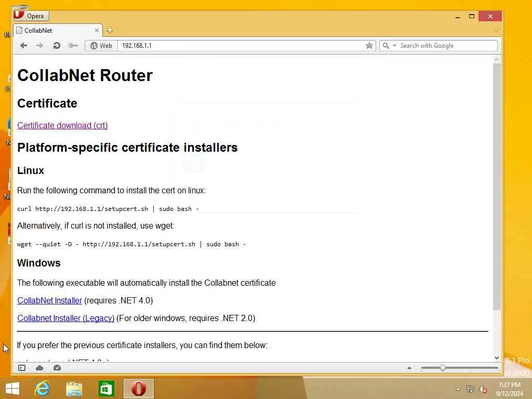Launch Internet Explorer from taskbar

click(43, 389)
